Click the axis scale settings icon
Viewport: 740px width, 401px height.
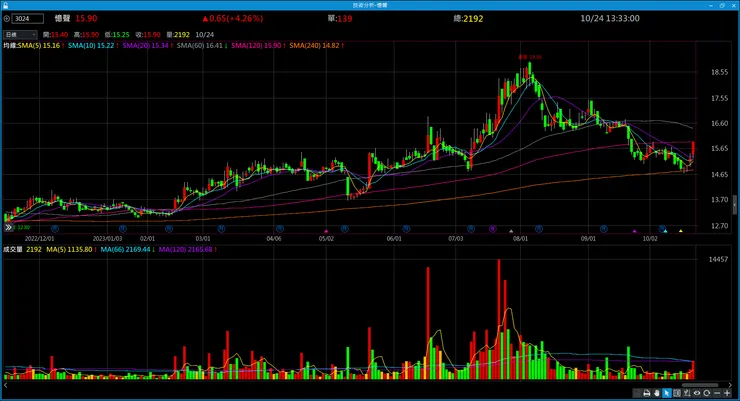pos(687,393)
